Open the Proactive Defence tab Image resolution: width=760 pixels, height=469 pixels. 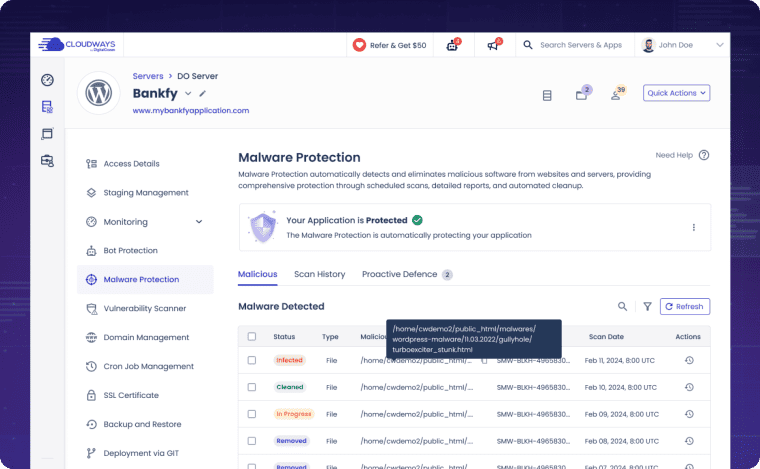click(399, 274)
